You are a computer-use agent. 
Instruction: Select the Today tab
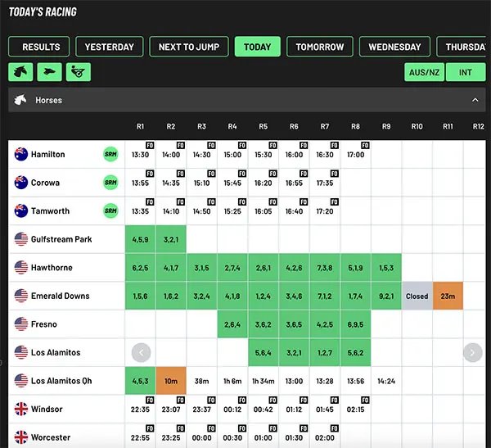(258, 47)
